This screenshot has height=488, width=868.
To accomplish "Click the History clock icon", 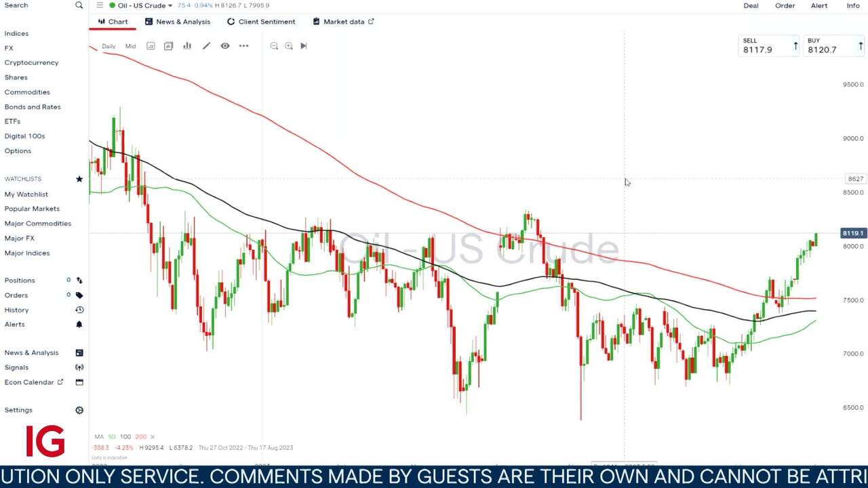I will (x=79, y=310).
